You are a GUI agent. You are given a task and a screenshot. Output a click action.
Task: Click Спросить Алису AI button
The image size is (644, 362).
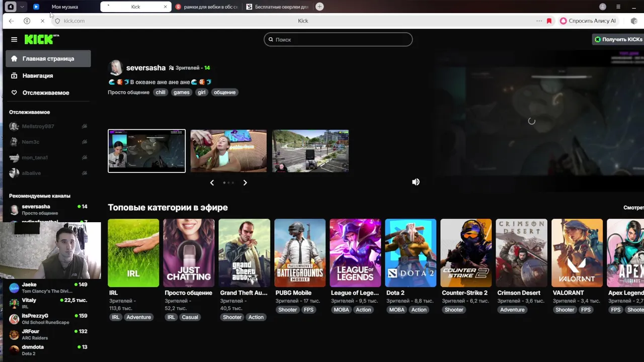[x=588, y=21]
